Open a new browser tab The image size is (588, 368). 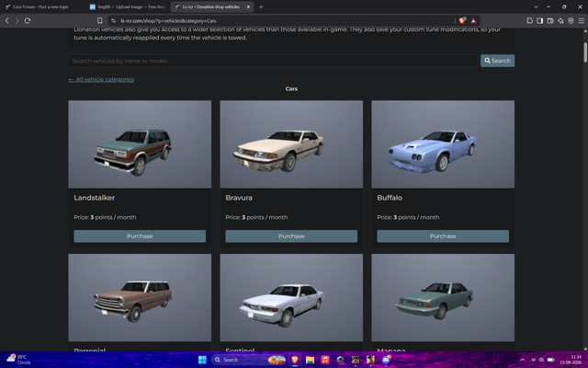tap(261, 6)
